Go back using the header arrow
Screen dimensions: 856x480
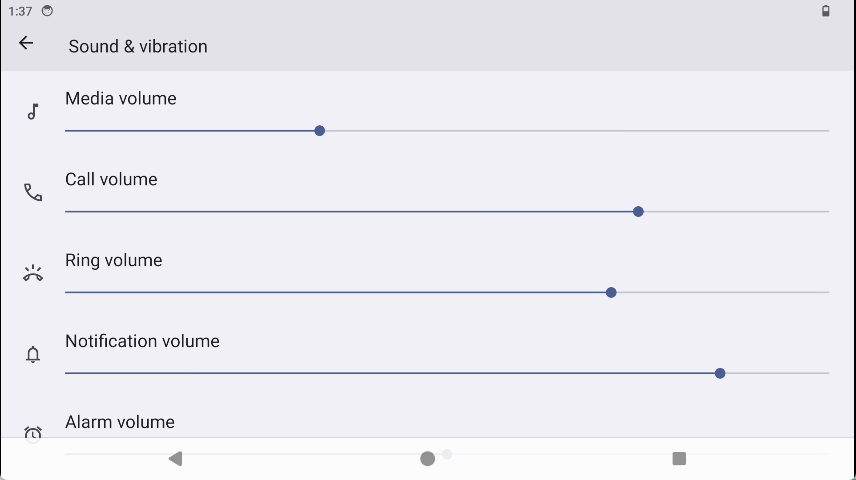coord(26,44)
